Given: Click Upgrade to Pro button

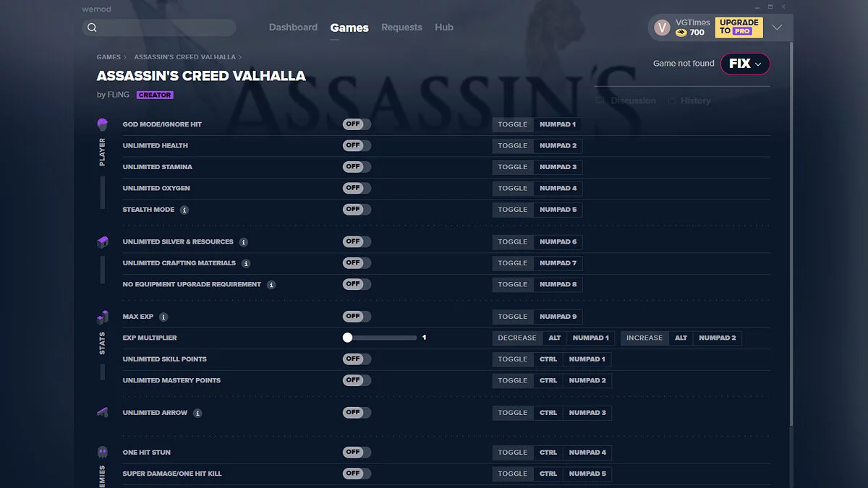Looking at the screenshot, I should [x=739, y=27].
